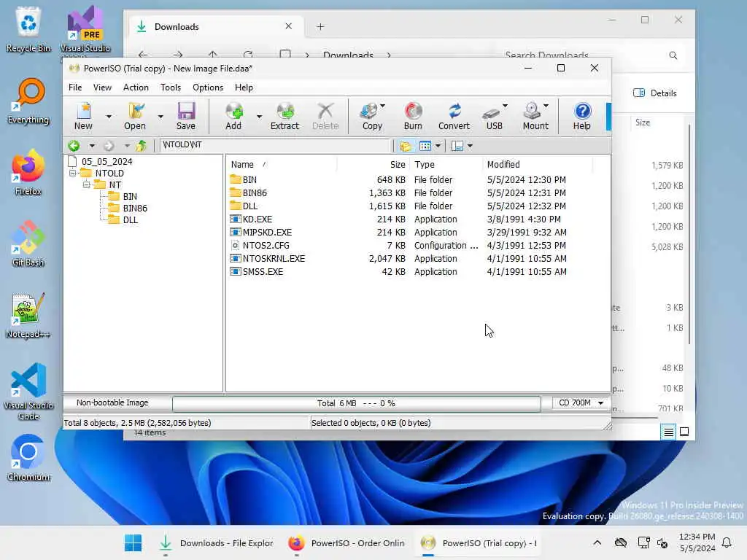Click Details button in Downloads window
Screen dimensions: 747x560
pyautogui.click(x=655, y=93)
